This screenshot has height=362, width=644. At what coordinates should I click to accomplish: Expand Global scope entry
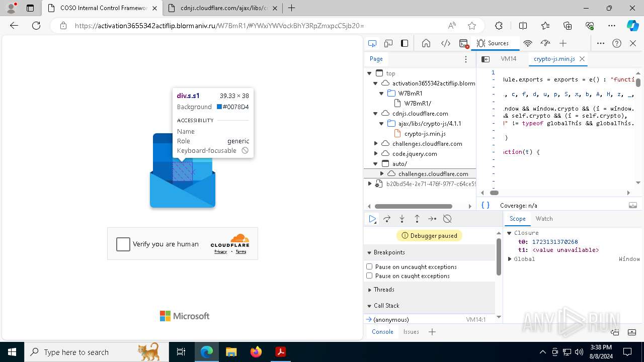pyautogui.click(x=510, y=259)
